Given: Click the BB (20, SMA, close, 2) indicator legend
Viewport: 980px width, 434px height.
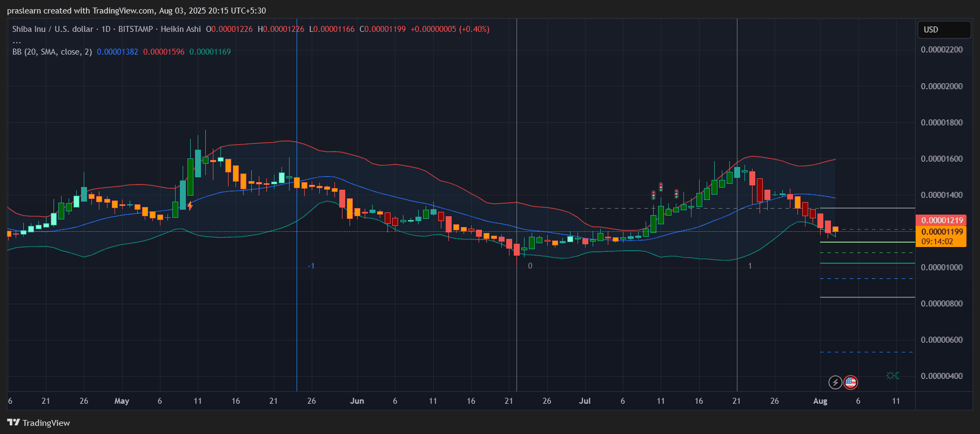Looking at the screenshot, I should pos(52,52).
